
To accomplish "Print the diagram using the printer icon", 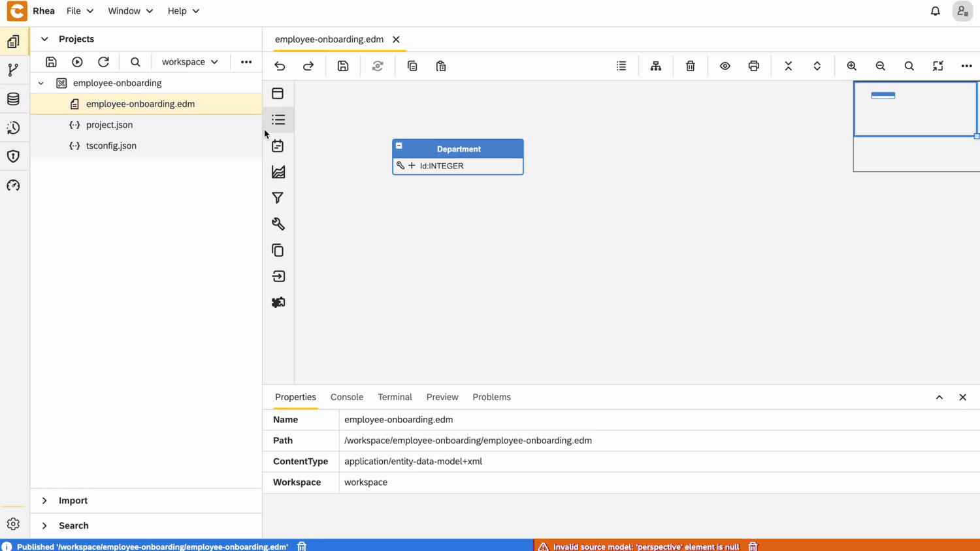I will point(753,66).
